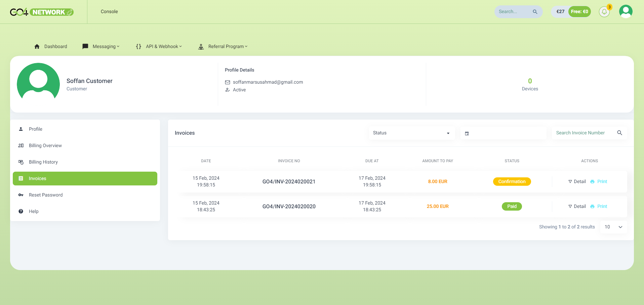Image resolution: width=644 pixels, height=305 pixels.
Task: Click the Free: €0 badge
Action: click(579, 11)
